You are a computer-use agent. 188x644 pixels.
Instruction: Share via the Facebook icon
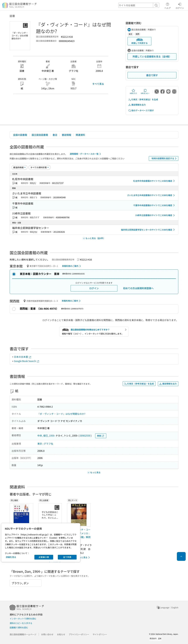point(163,92)
